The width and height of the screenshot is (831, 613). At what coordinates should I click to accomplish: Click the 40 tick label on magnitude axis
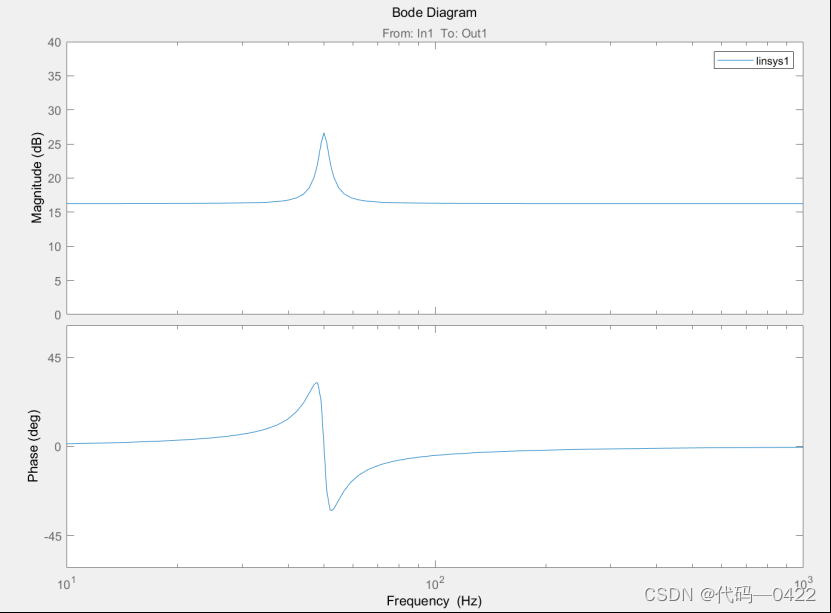pos(54,42)
